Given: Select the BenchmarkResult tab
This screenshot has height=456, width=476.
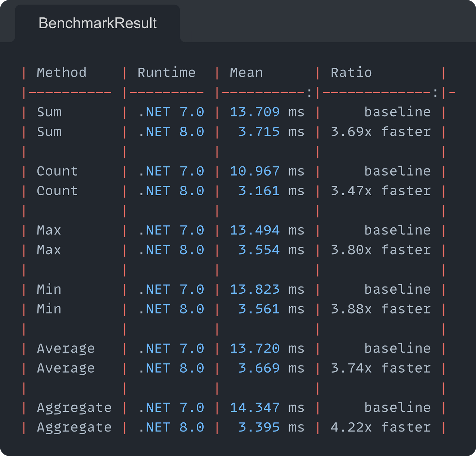Looking at the screenshot, I should [98, 23].
